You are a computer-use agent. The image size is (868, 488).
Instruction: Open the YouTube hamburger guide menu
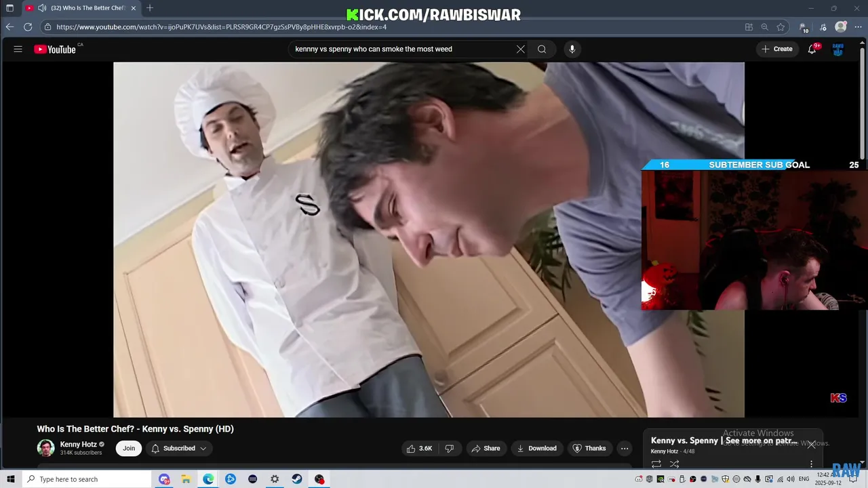pos(18,49)
